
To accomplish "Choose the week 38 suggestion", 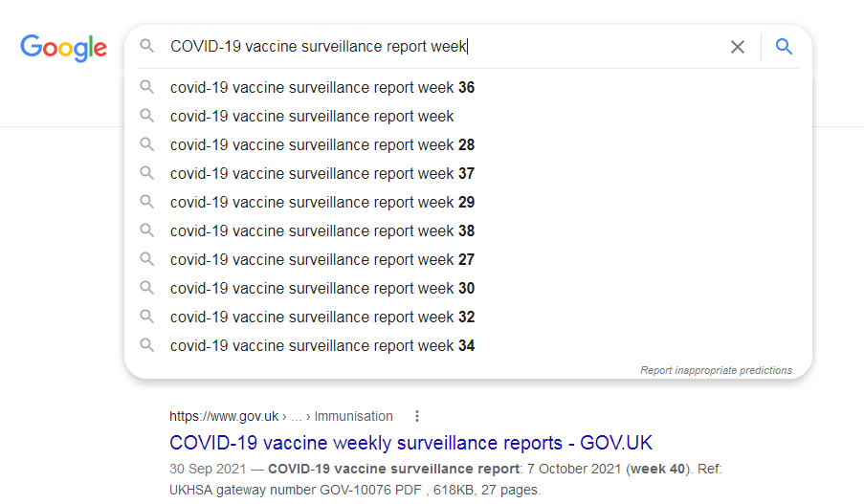I will coord(322,231).
